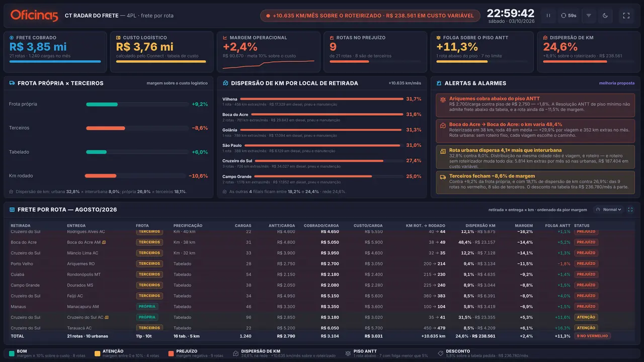Click the Frete Cobrado card icon
This screenshot has width=644, height=362.
(x=12, y=38)
